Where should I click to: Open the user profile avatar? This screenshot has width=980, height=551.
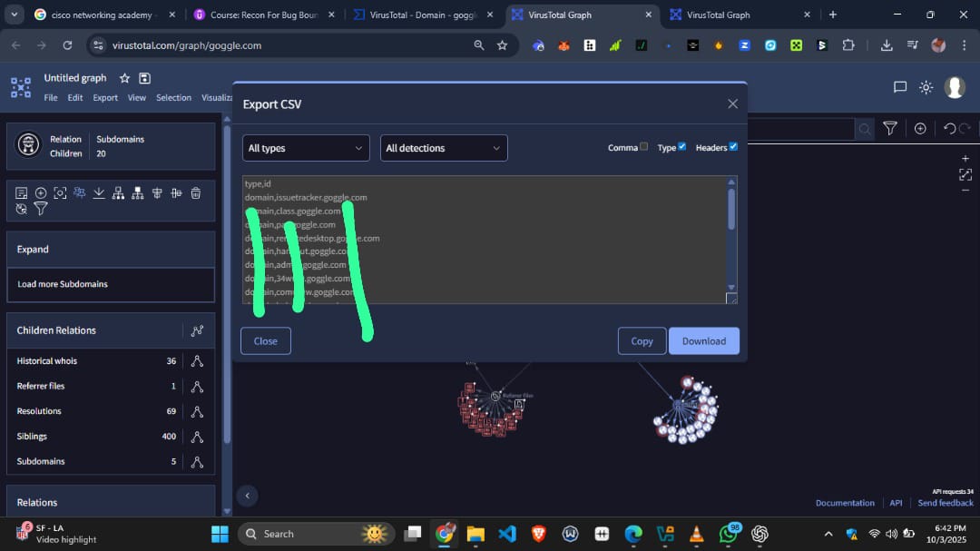point(955,87)
